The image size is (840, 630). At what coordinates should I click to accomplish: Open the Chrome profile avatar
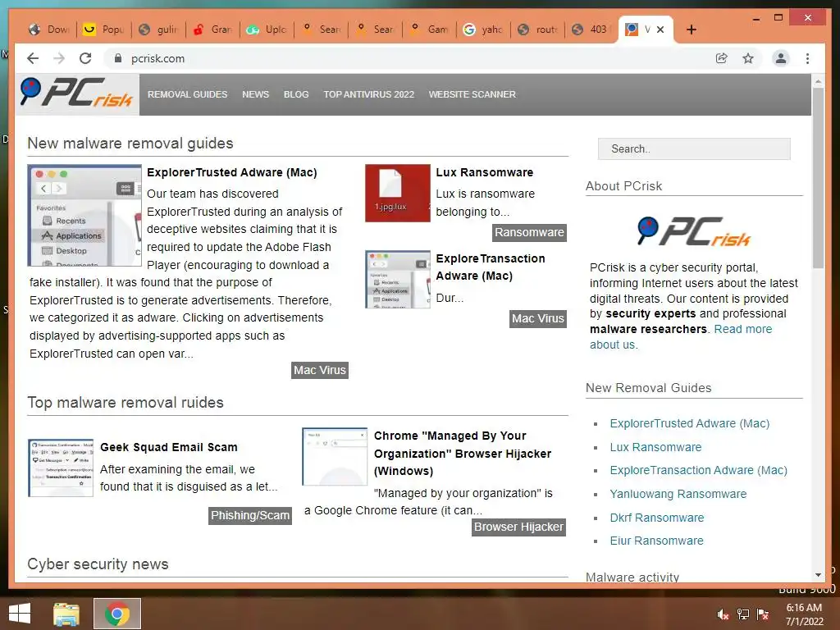click(781, 58)
